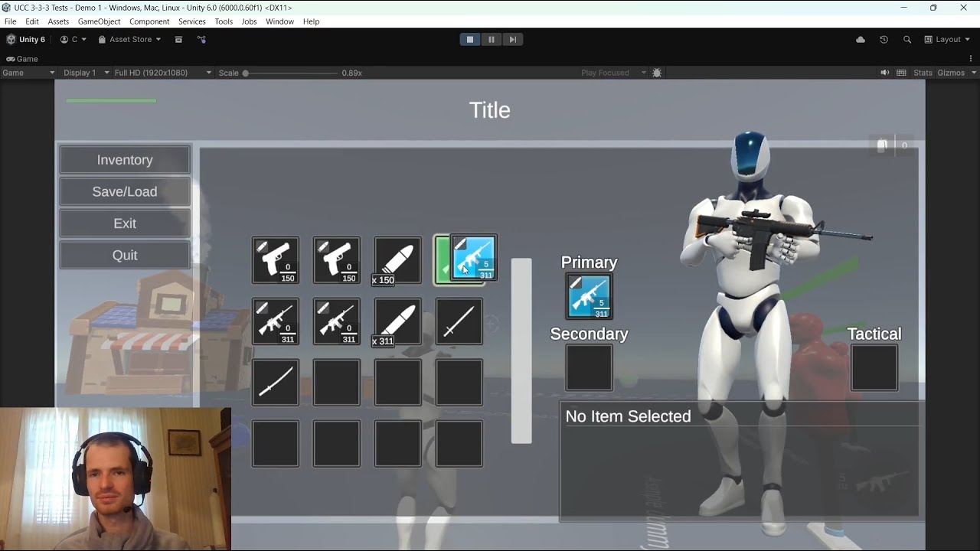Click the rifle in the Primary slot
The width and height of the screenshot is (980, 551).
click(590, 296)
